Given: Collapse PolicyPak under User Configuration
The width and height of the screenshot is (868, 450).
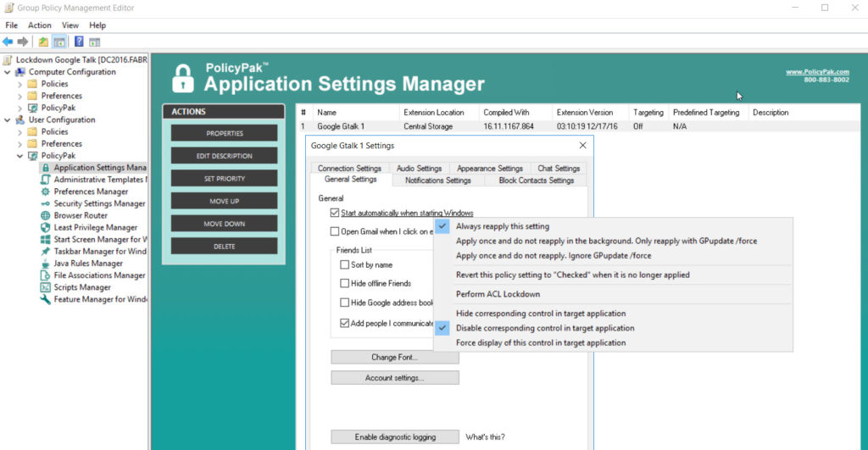Looking at the screenshot, I should click(20, 156).
